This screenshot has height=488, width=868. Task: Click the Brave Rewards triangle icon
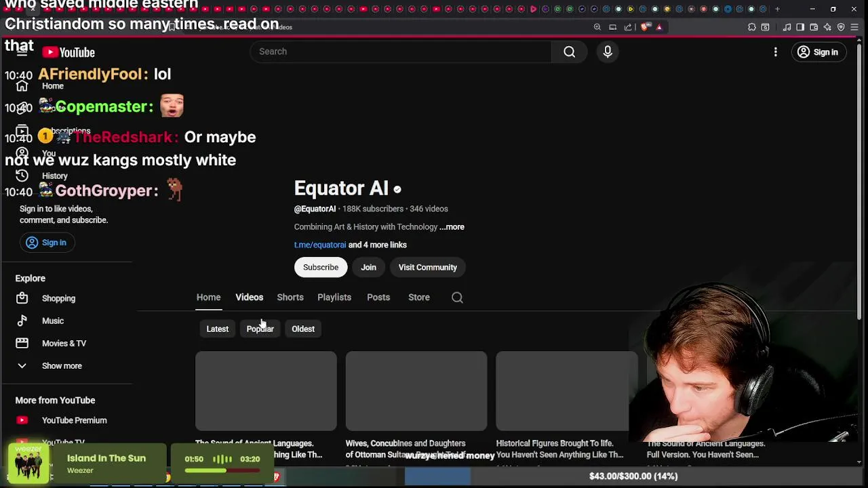[x=658, y=27]
